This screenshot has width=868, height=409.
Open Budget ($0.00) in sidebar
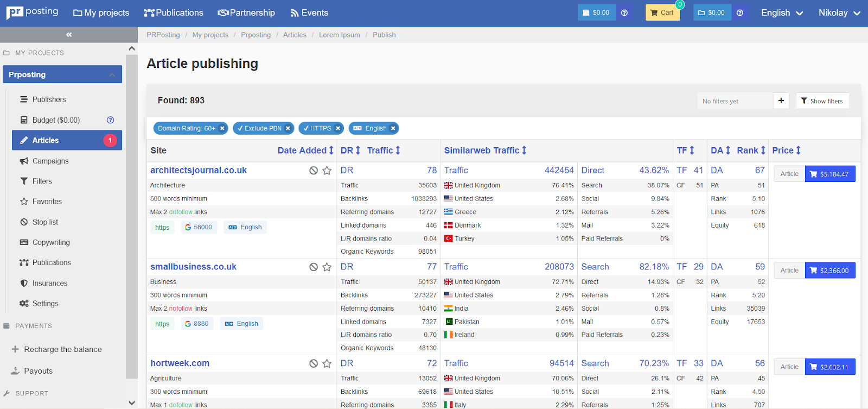(x=56, y=120)
